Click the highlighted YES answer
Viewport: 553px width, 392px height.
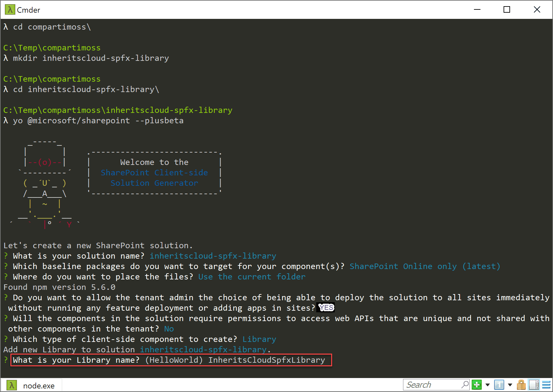point(326,308)
